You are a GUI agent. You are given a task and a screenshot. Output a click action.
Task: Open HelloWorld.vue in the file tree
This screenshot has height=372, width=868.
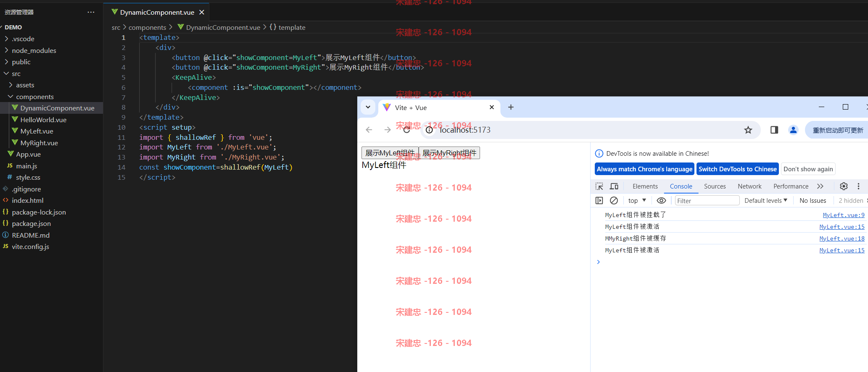coord(43,120)
